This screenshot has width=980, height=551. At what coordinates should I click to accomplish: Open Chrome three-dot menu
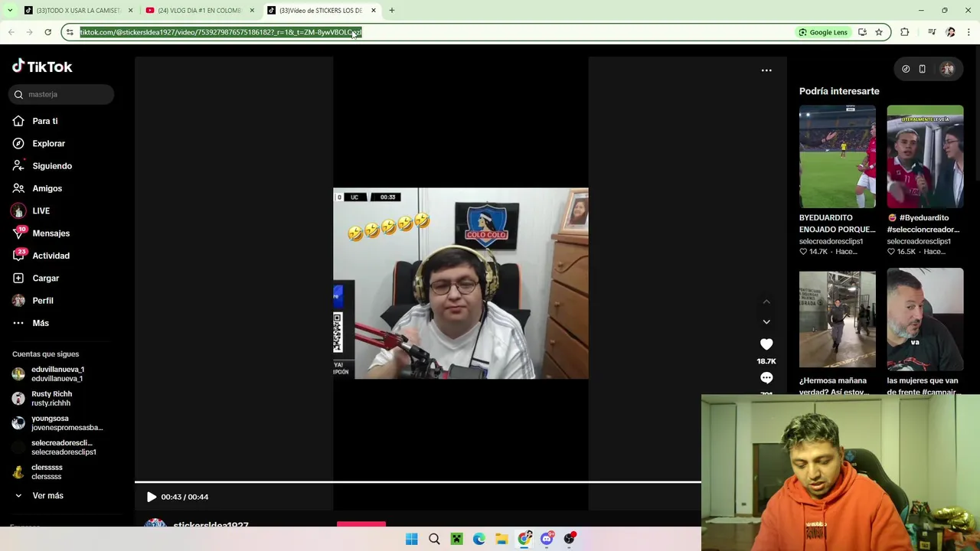click(969, 32)
